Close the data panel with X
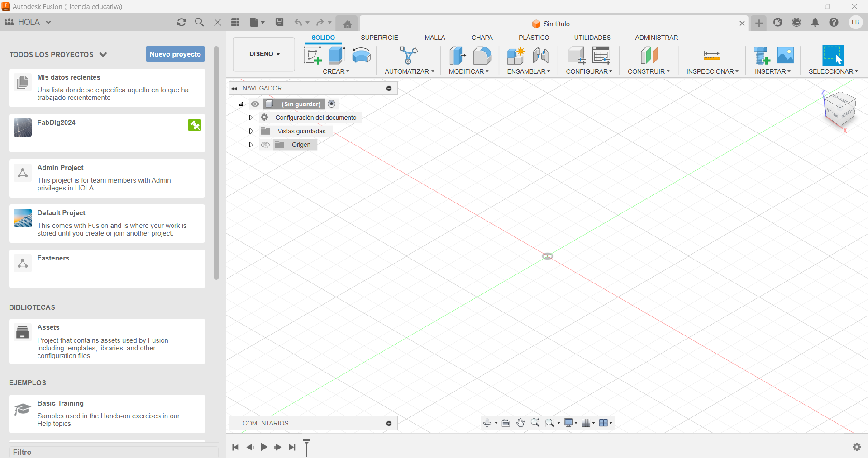Image resolution: width=868 pixels, height=458 pixels. pos(218,22)
